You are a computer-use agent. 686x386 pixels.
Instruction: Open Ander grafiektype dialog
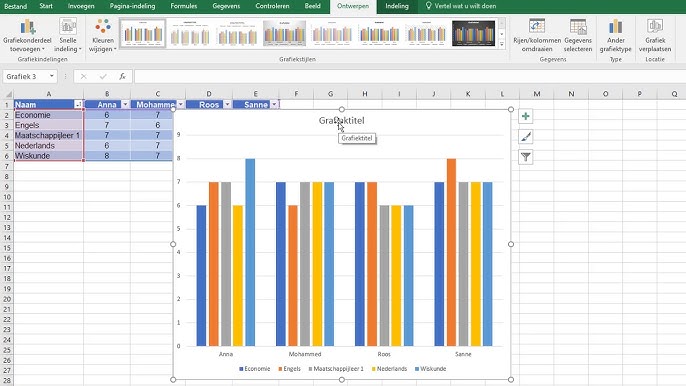[616, 35]
